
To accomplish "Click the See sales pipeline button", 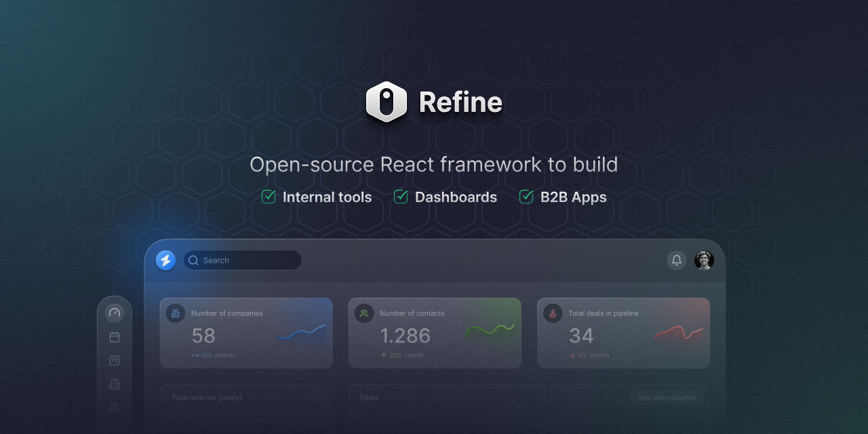I will pos(666,398).
